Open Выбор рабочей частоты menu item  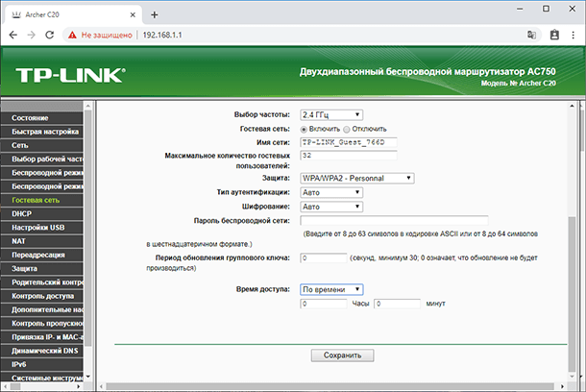pos(42,159)
